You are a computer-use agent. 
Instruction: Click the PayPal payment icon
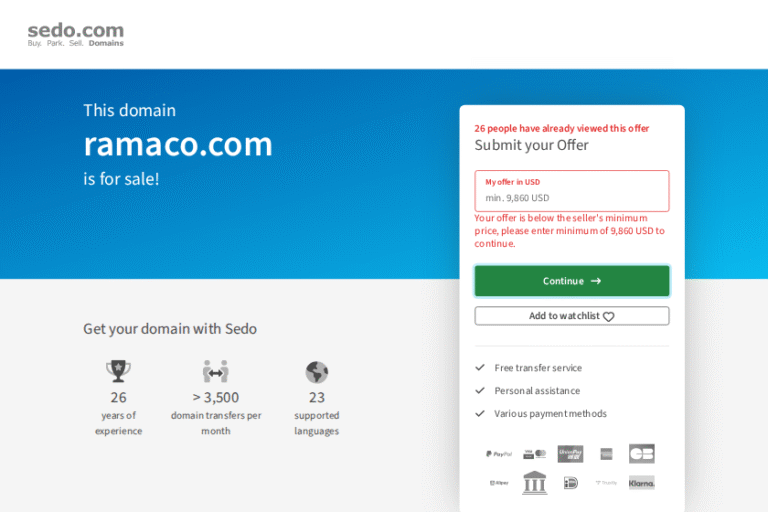tap(499, 454)
